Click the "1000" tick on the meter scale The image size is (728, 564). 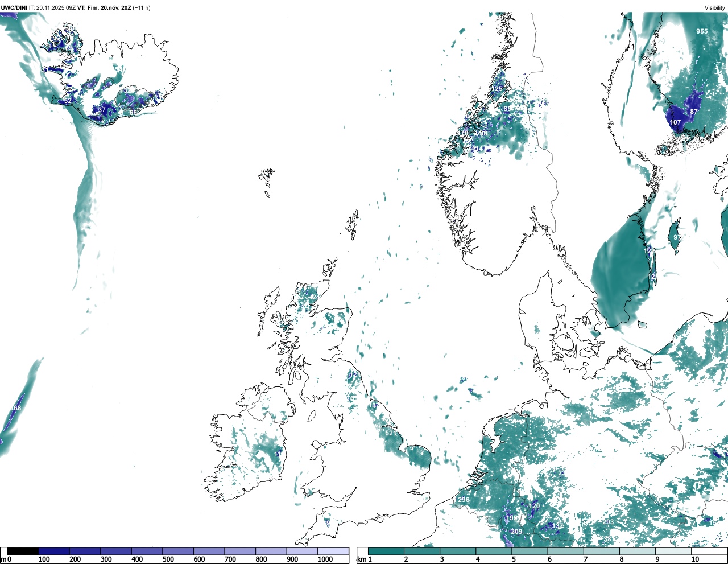(325, 559)
